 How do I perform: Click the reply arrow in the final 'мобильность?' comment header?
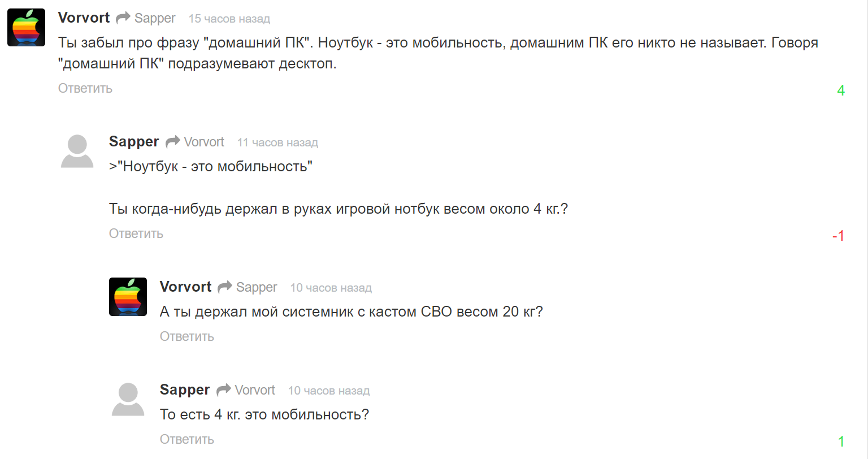224,390
